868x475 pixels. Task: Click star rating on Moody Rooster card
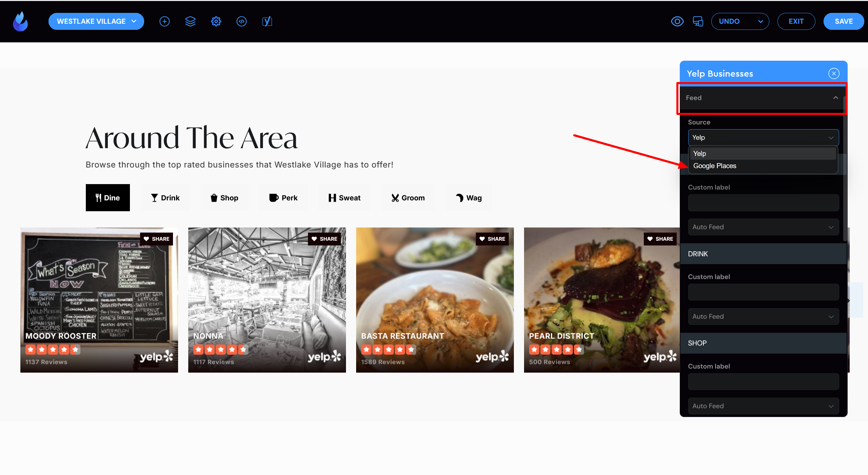tap(53, 349)
